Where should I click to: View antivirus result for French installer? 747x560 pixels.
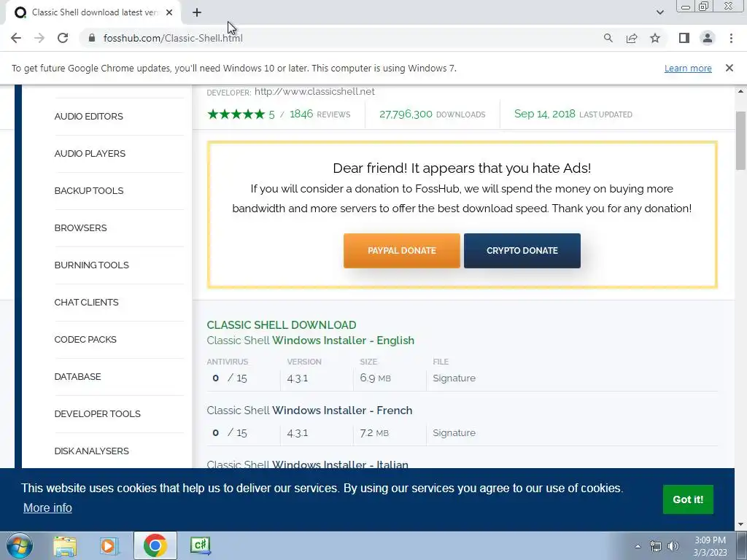230,433
